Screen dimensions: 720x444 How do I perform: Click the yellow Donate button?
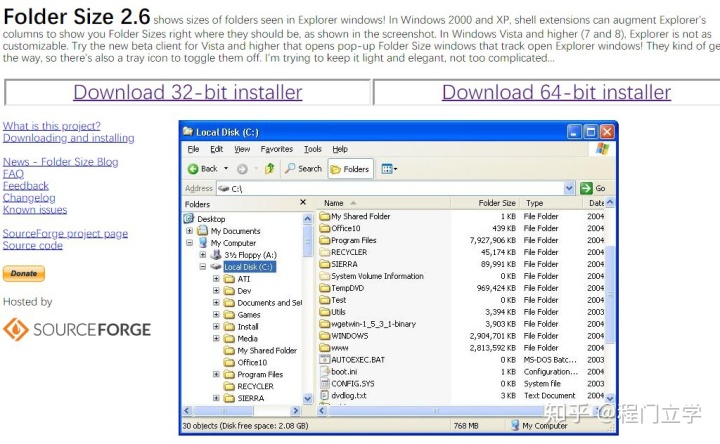tap(24, 273)
